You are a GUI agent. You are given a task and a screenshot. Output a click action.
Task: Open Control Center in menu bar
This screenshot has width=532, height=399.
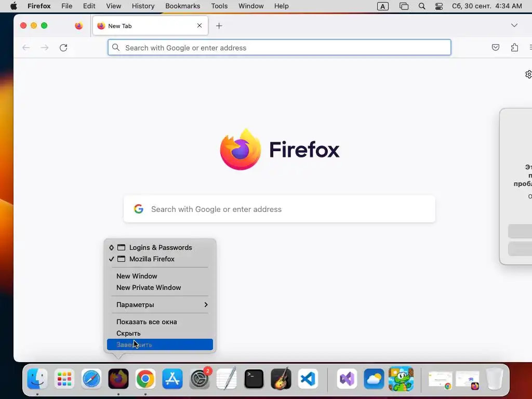[439, 6]
